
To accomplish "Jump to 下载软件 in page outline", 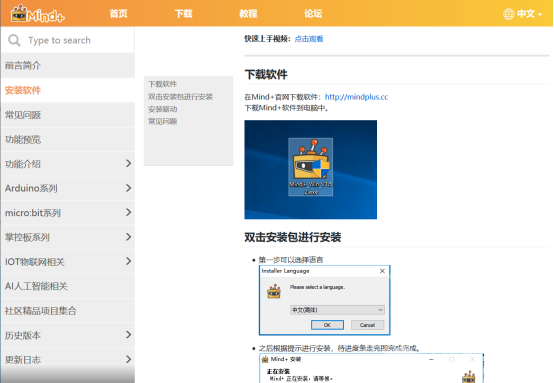I will pos(162,84).
